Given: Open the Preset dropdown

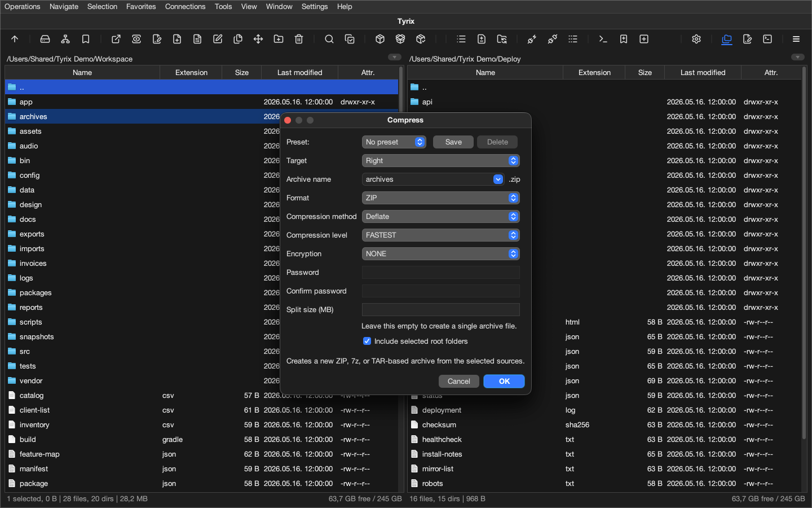Looking at the screenshot, I should tap(394, 142).
